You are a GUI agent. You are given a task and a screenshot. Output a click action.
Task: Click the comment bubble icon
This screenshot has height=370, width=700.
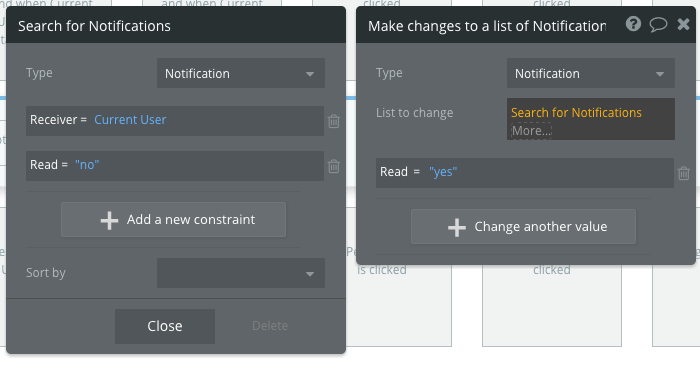pos(658,24)
